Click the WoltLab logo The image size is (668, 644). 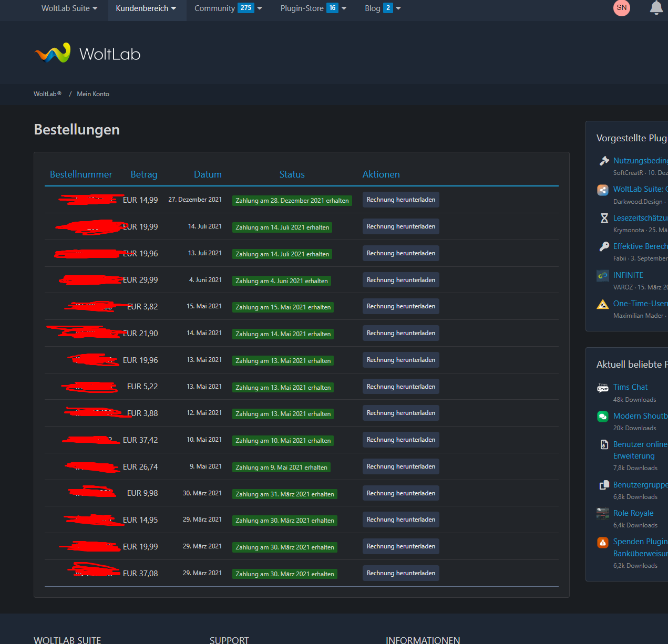point(87,54)
